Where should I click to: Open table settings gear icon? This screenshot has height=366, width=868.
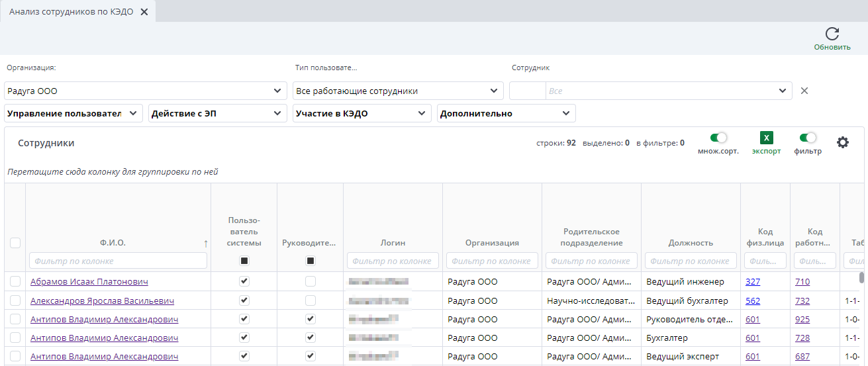pyautogui.click(x=842, y=142)
